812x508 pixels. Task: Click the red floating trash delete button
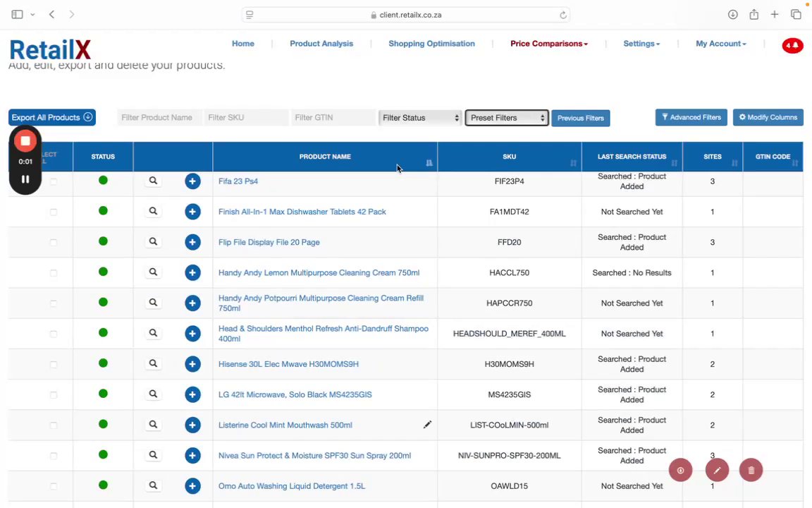(x=751, y=470)
